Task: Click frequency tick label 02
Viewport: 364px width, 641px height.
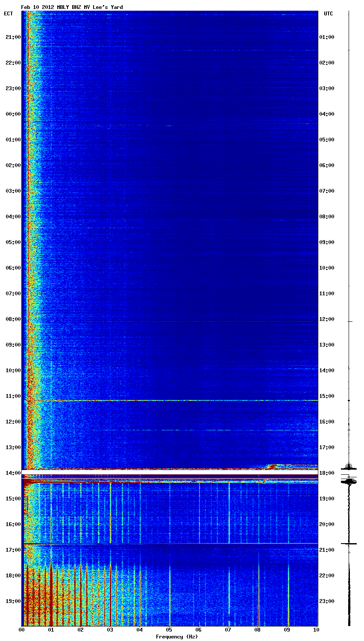Action: click(x=81, y=630)
